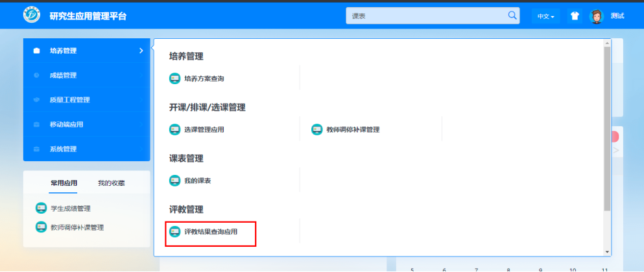Image resolution: width=644 pixels, height=272 pixels.
Task: Switch to the 常用应用 tab
Action: click(x=64, y=183)
